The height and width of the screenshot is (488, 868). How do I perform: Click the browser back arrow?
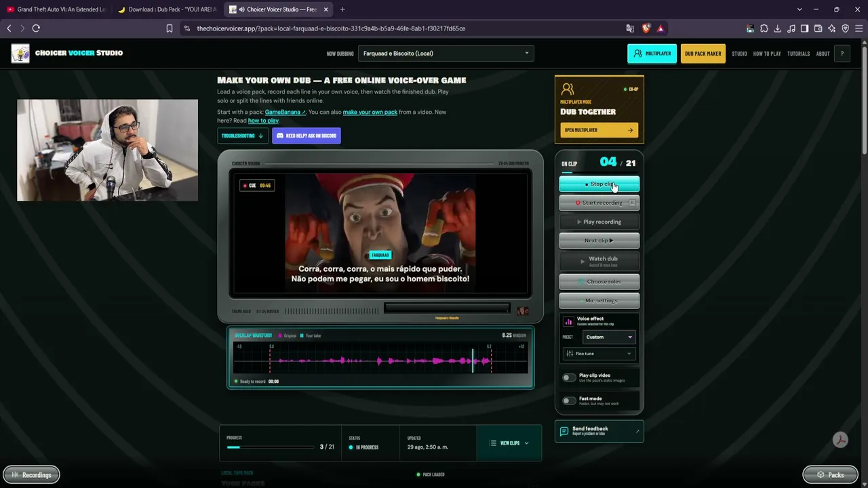pyautogui.click(x=9, y=28)
